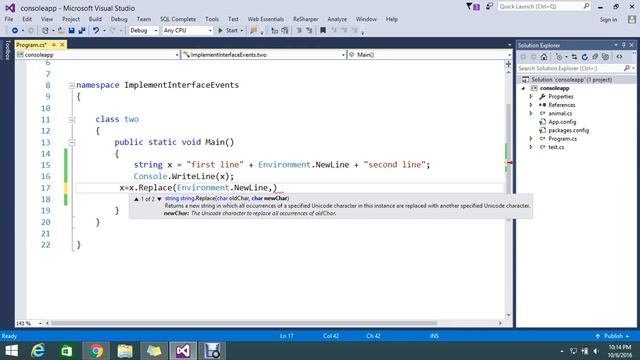Click the View Code icon in Solution Explorer
The image size is (640, 360).
[x=620, y=57]
